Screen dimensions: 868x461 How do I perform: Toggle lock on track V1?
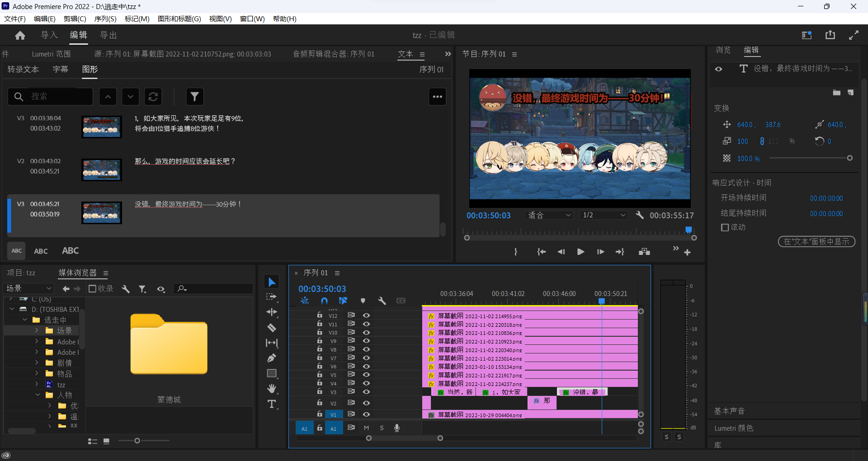coord(320,414)
